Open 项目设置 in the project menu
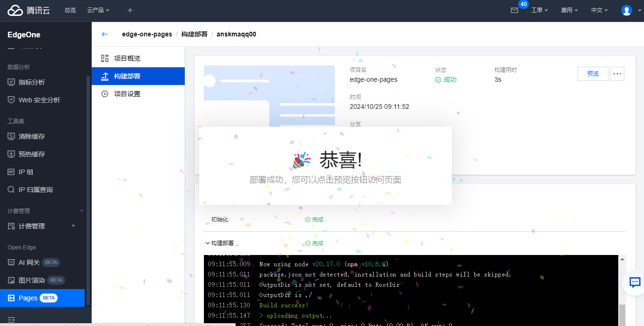The height and width of the screenshot is (326, 644). [x=127, y=94]
